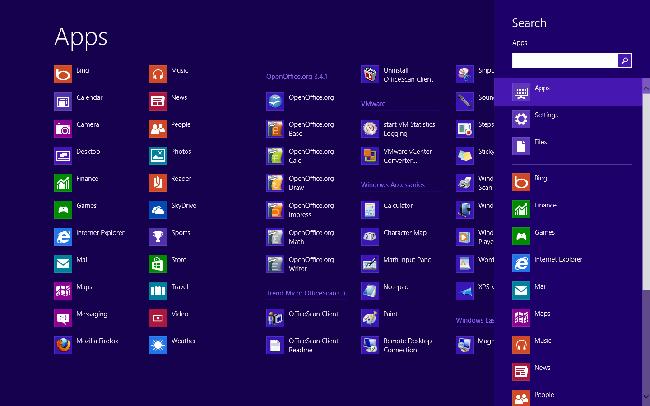Open Maps tile in the Apps list

tap(63, 291)
